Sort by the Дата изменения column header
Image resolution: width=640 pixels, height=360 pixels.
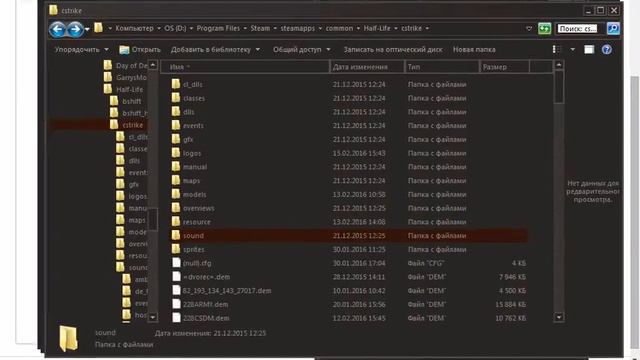pos(367,67)
